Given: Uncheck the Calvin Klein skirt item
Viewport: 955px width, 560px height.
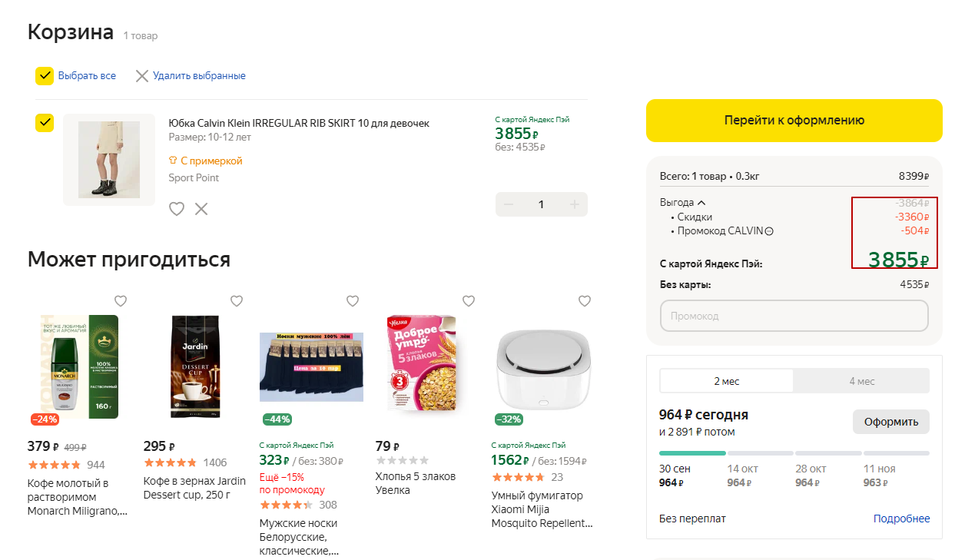Looking at the screenshot, I should (x=45, y=123).
